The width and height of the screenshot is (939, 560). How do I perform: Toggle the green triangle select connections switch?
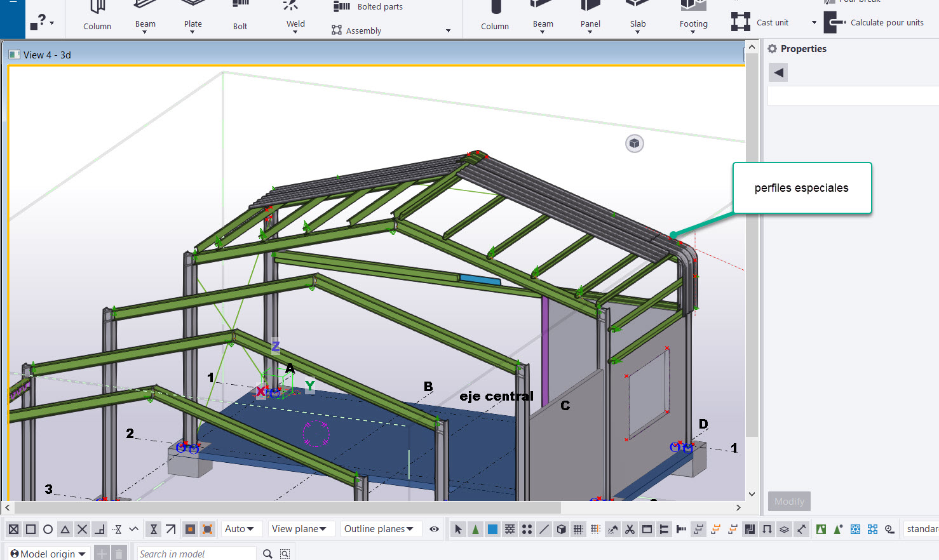pyautogui.click(x=475, y=529)
